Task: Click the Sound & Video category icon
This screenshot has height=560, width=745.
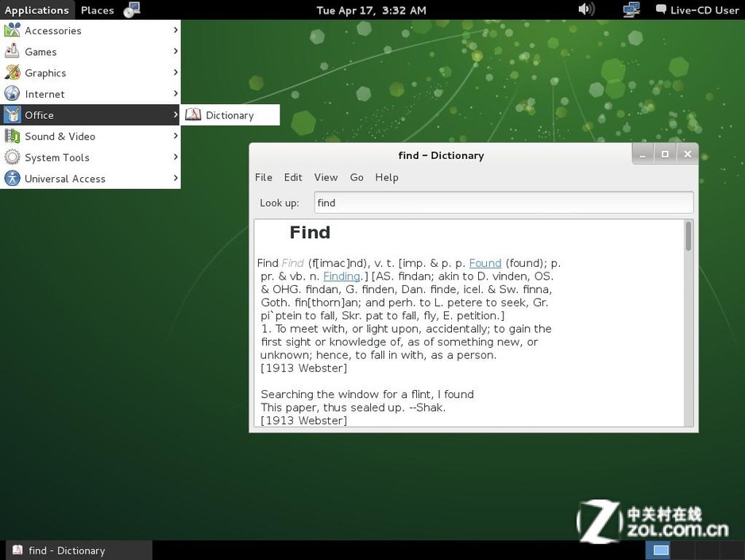Action: [12, 136]
